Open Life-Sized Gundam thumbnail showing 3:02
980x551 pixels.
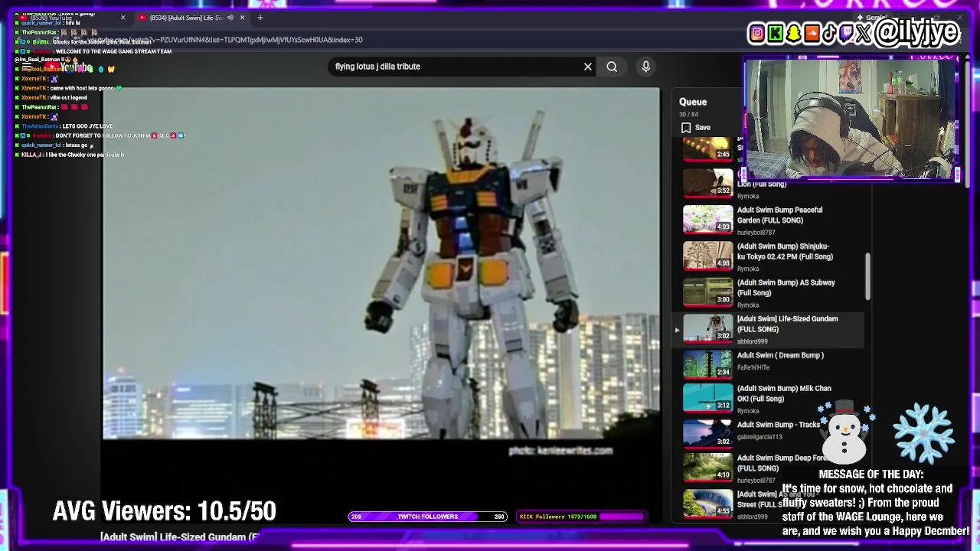(x=707, y=327)
